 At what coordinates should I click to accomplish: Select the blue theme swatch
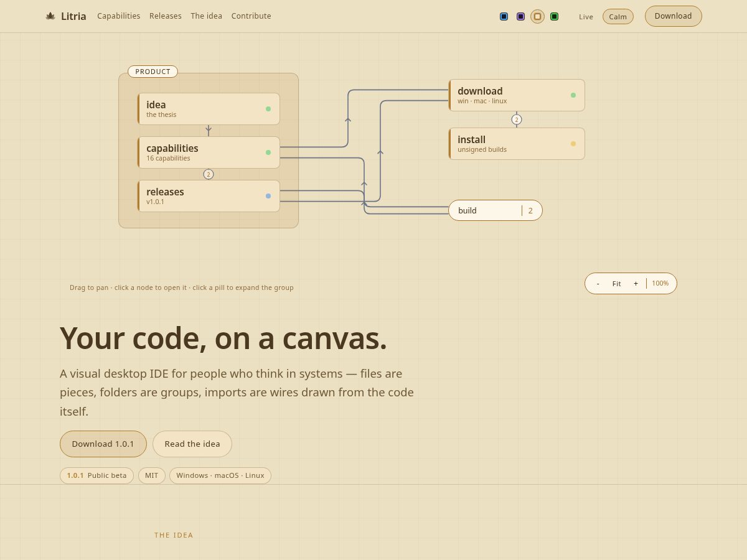pos(504,17)
